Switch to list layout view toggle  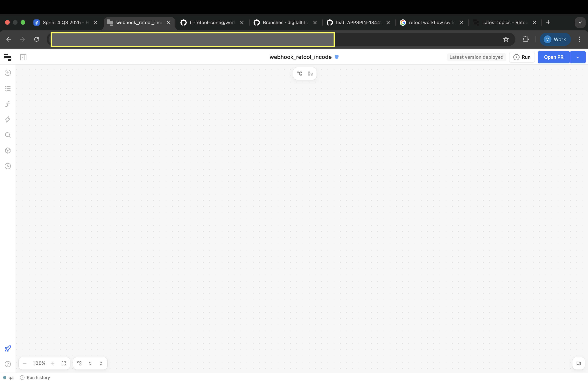pos(310,73)
